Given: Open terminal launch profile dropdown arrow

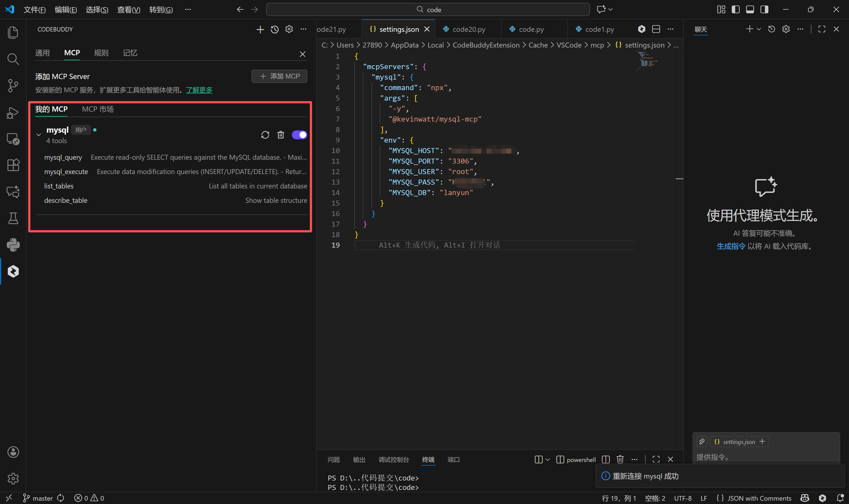Looking at the screenshot, I should pos(547,460).
